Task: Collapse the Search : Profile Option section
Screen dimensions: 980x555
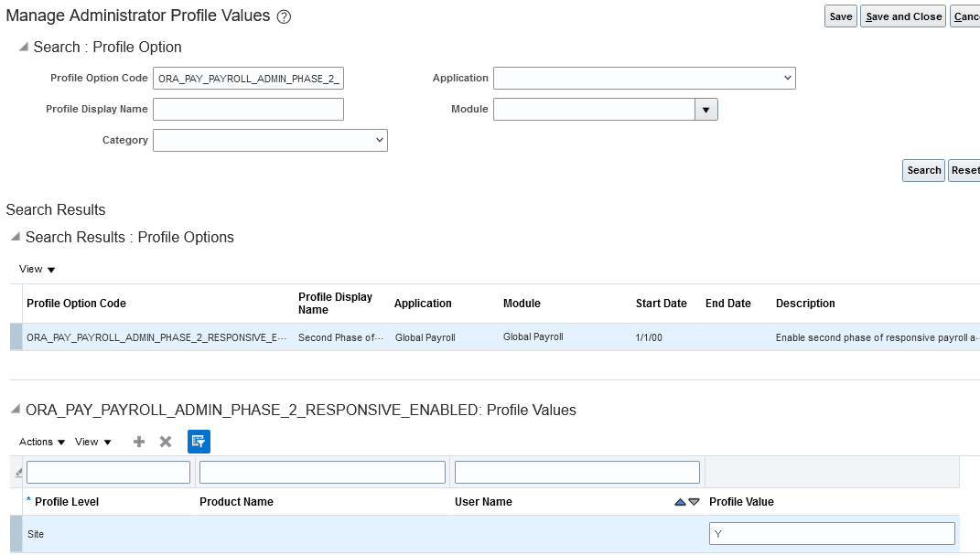Action: (23, 47)
